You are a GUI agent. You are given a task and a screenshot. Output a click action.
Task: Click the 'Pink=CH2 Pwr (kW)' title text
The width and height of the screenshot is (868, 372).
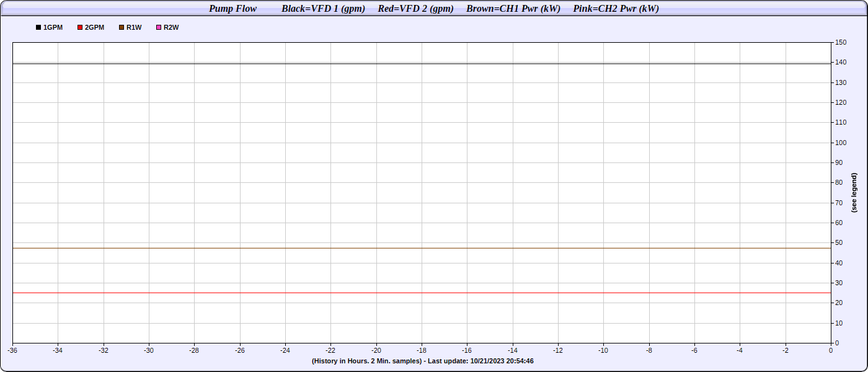616,9
